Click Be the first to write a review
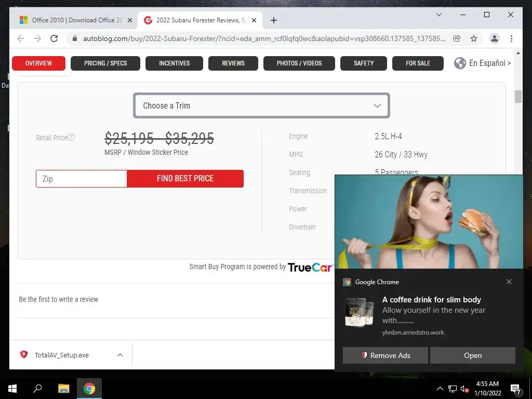Viewport: 532px width, 399px height. coord(58,299)
